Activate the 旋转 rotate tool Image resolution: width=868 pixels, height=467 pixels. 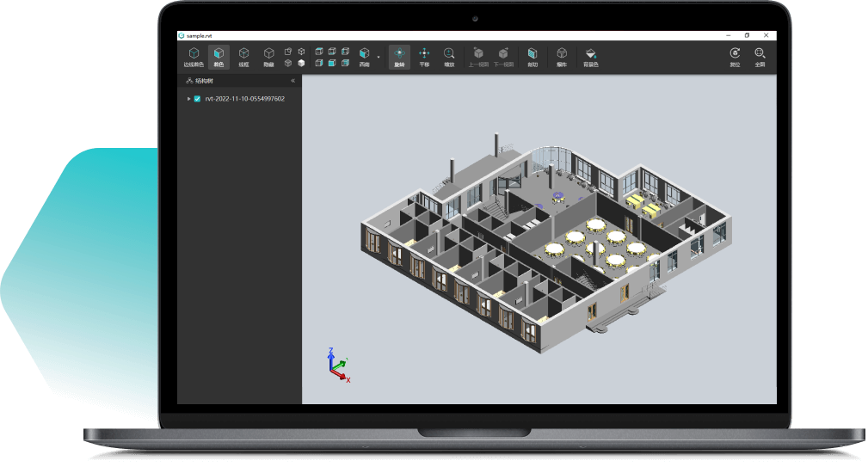[x=399, y=57]
